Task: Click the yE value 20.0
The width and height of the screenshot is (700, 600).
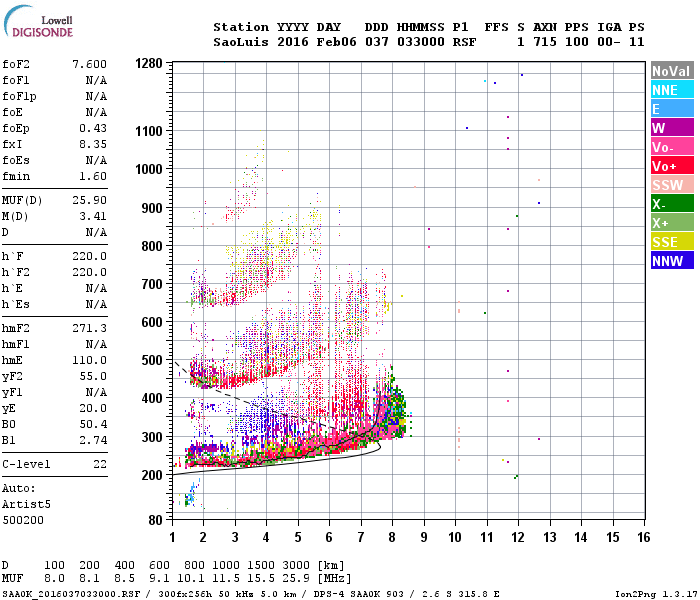Action: click(93, 408)
